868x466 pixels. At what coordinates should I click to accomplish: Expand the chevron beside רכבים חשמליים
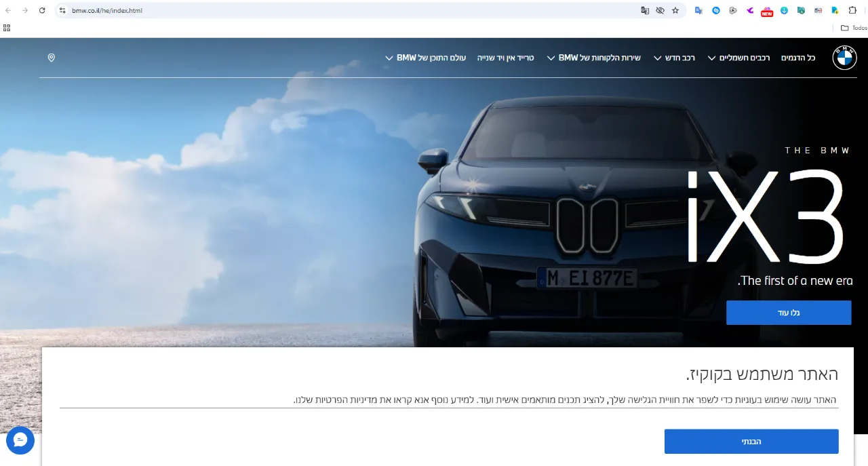711,58
